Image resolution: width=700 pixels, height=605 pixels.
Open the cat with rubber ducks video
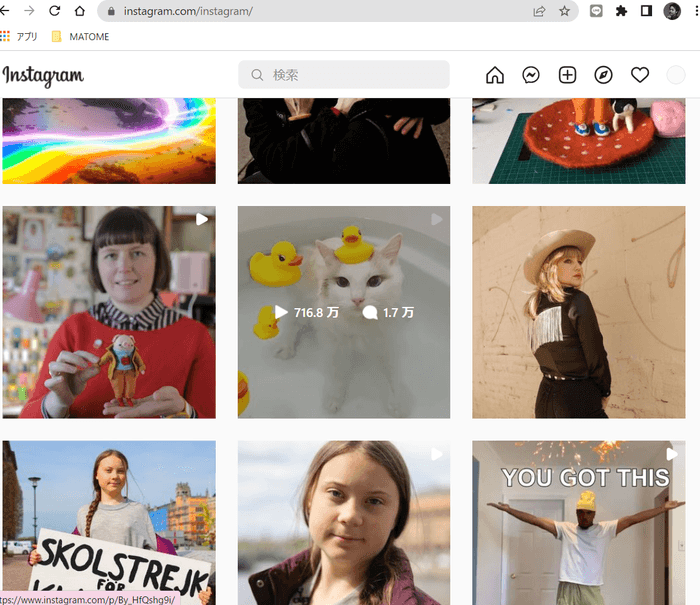343,312
